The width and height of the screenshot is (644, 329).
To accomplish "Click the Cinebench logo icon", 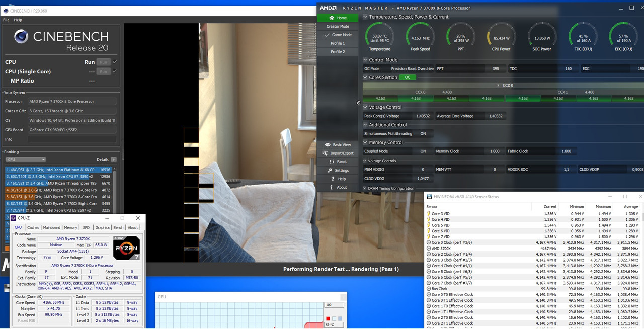I will tap(21, 36).
